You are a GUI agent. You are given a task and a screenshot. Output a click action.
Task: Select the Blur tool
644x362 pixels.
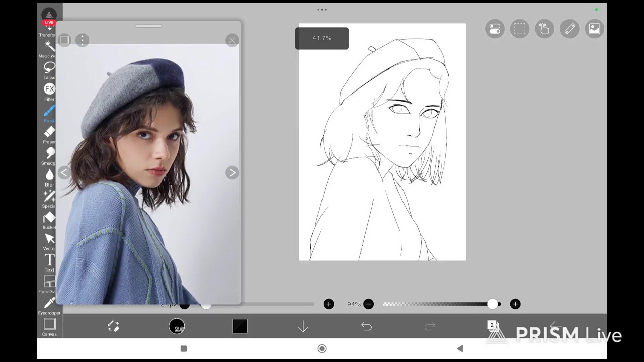49,177
